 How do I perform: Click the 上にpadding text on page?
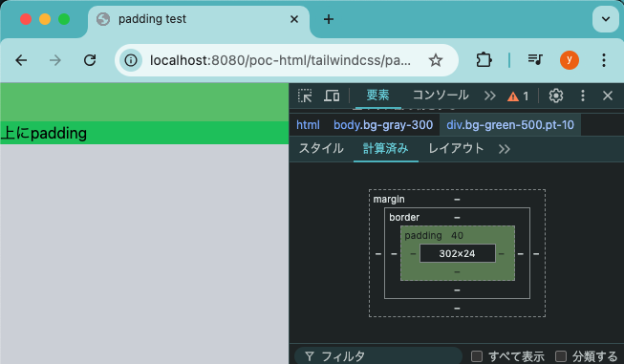[44, 133]
